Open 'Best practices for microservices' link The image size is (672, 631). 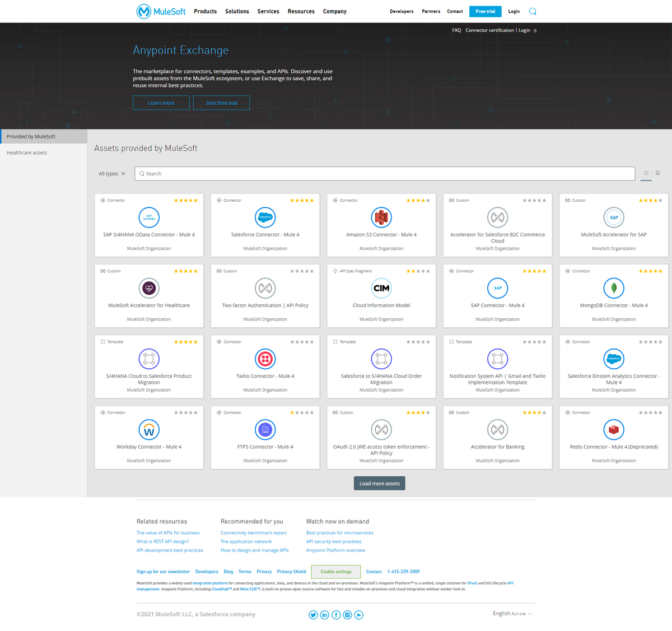pos(340,533)
